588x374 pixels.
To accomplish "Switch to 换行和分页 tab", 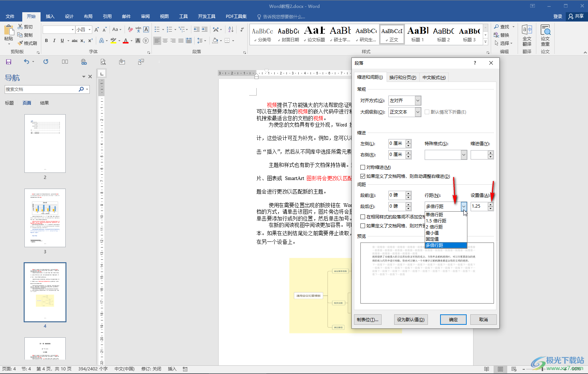I will click(x=402, y=77).
